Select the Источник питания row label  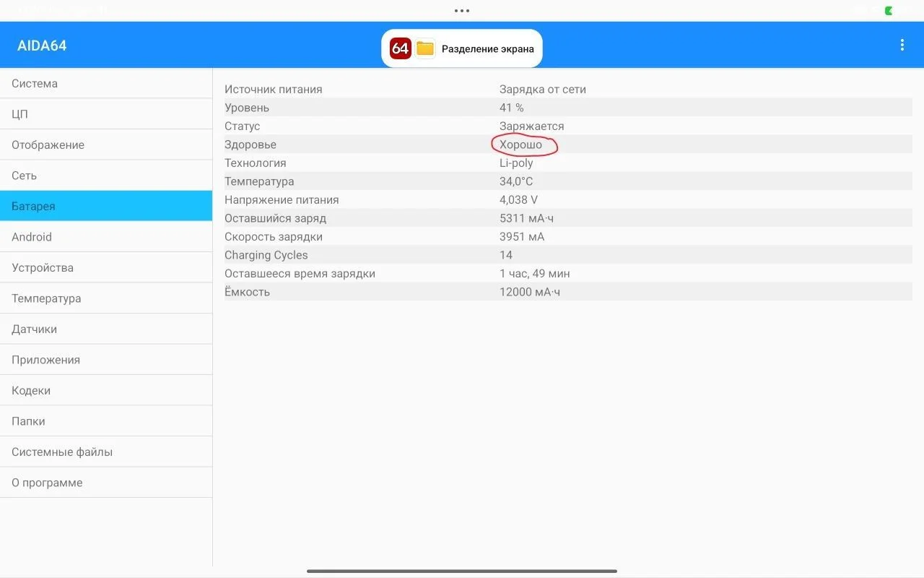[x=274, y=90]
